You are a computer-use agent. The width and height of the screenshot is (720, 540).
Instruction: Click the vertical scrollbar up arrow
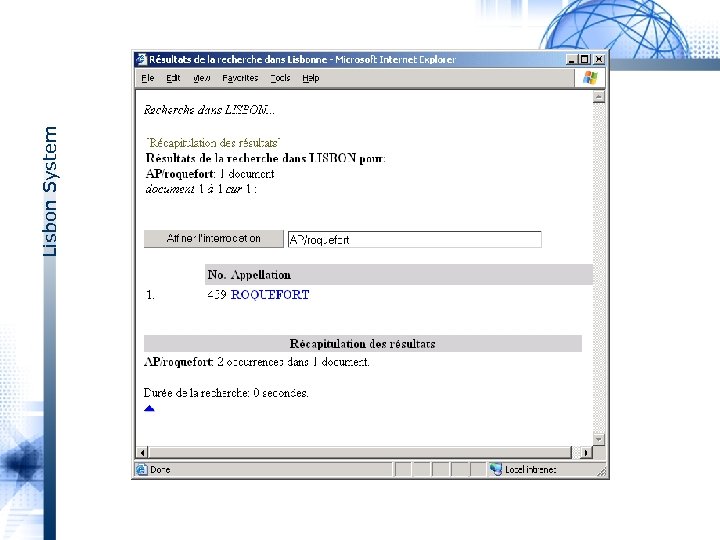tap(598, 97)
